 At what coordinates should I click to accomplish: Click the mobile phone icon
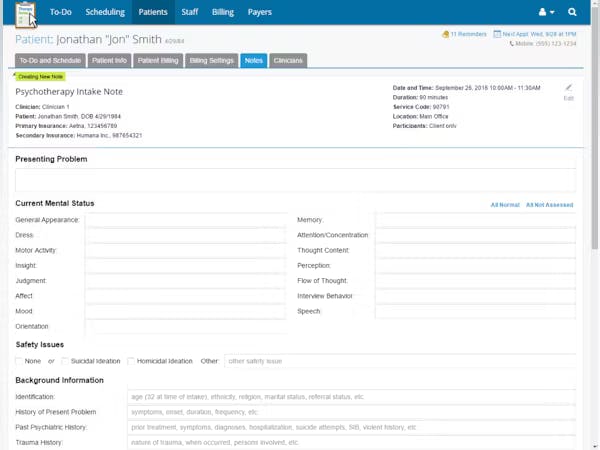point(512,44)
